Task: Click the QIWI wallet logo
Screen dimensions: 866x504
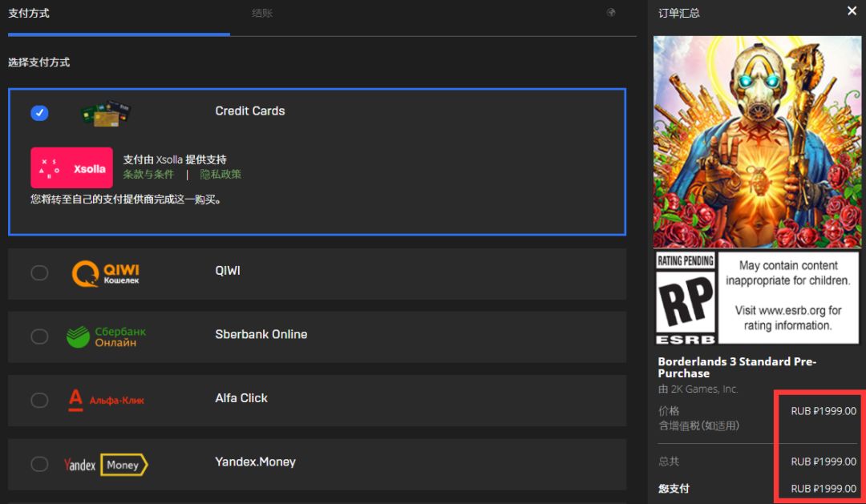Action: click(x=105, y=272)
